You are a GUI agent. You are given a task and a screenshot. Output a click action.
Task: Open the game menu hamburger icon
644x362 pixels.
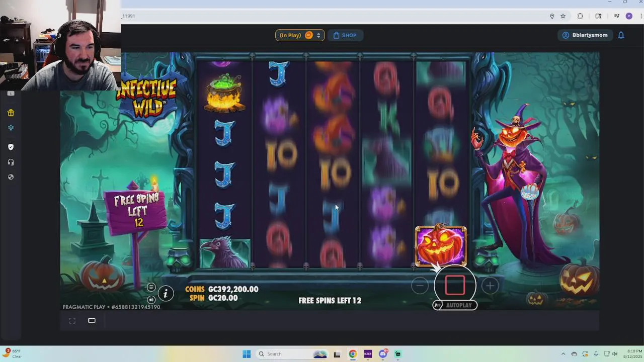[151, 287]
